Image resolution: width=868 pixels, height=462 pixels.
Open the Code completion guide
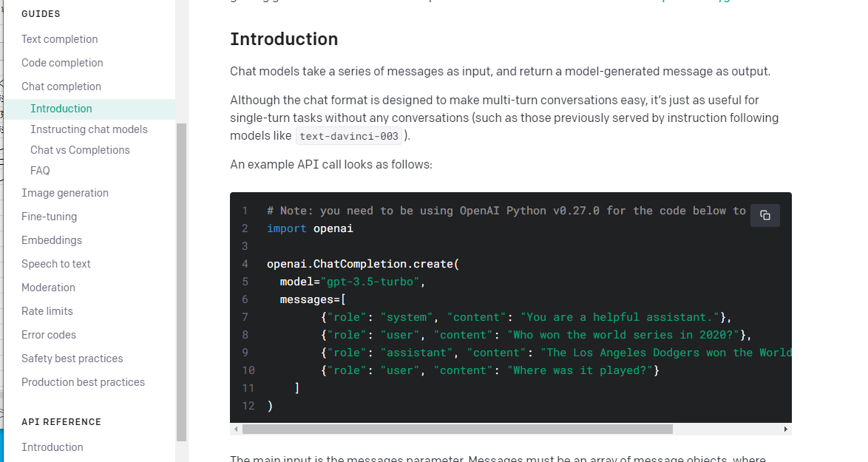62,63
